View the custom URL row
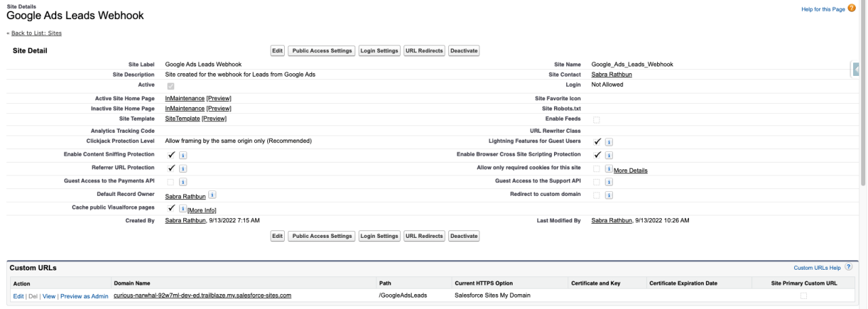 click(x=49, y=296)
